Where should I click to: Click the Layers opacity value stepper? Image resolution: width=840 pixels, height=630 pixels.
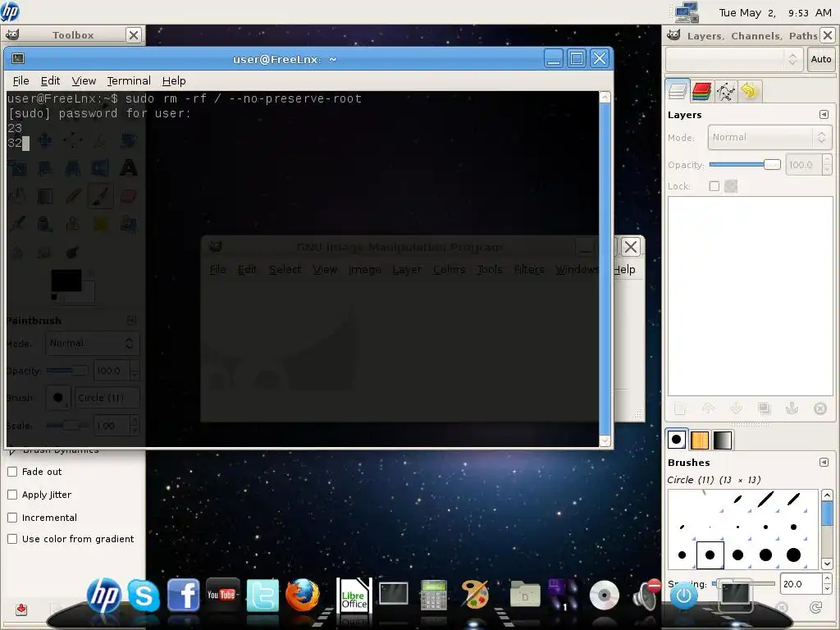pos(827,165)
